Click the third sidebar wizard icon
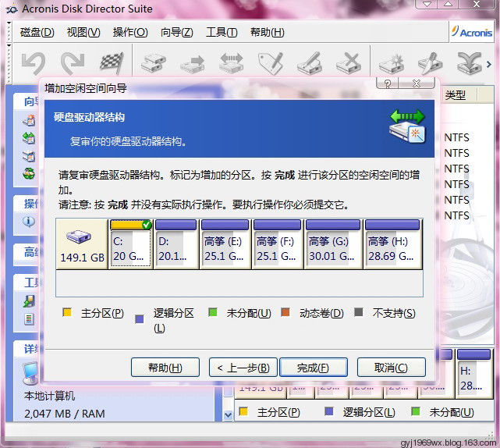Screen dimensions: 500x448 pyautogui.click(x=29, y=156)
